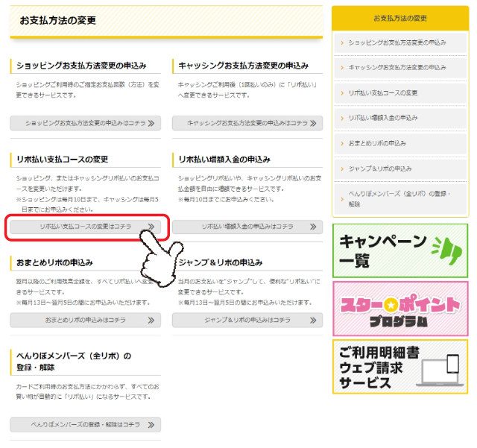Click arrow icon beside sidebar ジャンプ&リボの申込み
The width and height of the screenshot is (477, 448).
[342, 168]
